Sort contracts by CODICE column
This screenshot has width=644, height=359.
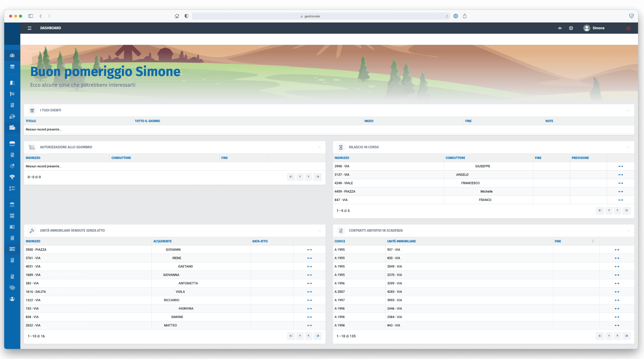click(x=340, y=241)
